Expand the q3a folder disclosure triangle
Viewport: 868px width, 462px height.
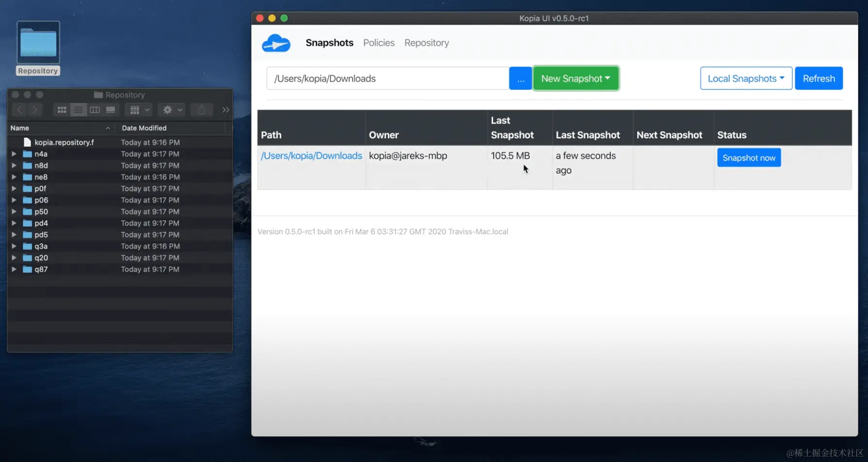(14, 246)
